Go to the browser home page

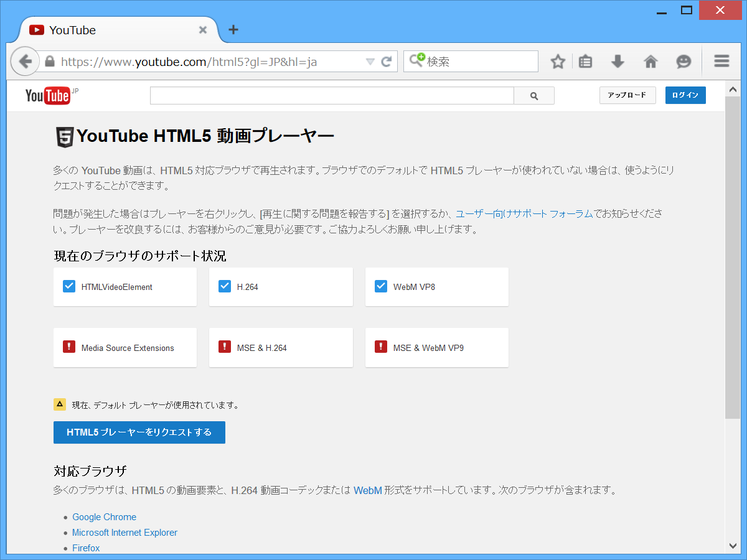tap(651, 61)
